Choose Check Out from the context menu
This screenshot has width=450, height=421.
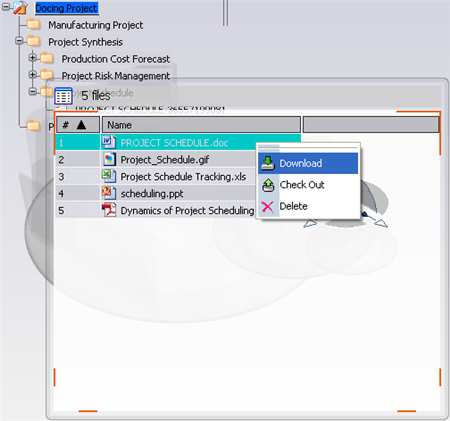coord(308,185)
